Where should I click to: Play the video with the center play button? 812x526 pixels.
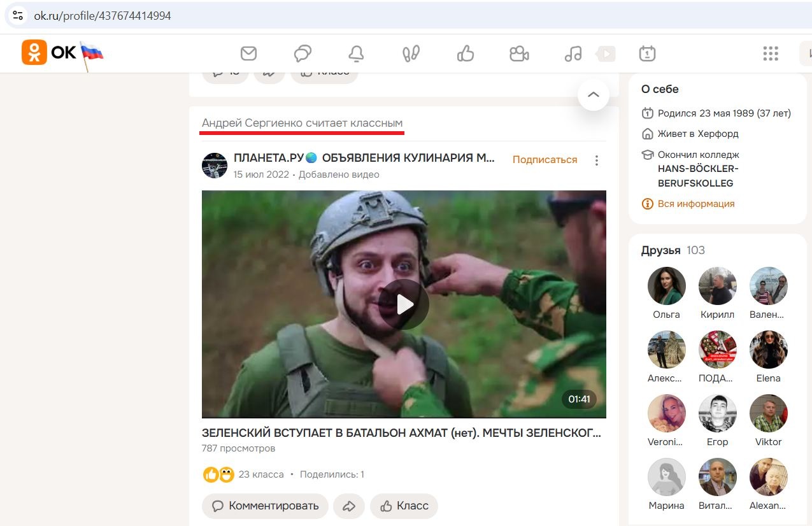[x=404, y=304]
